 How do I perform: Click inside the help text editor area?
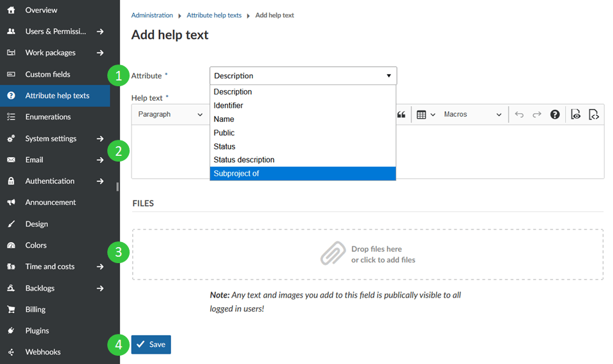170,151
